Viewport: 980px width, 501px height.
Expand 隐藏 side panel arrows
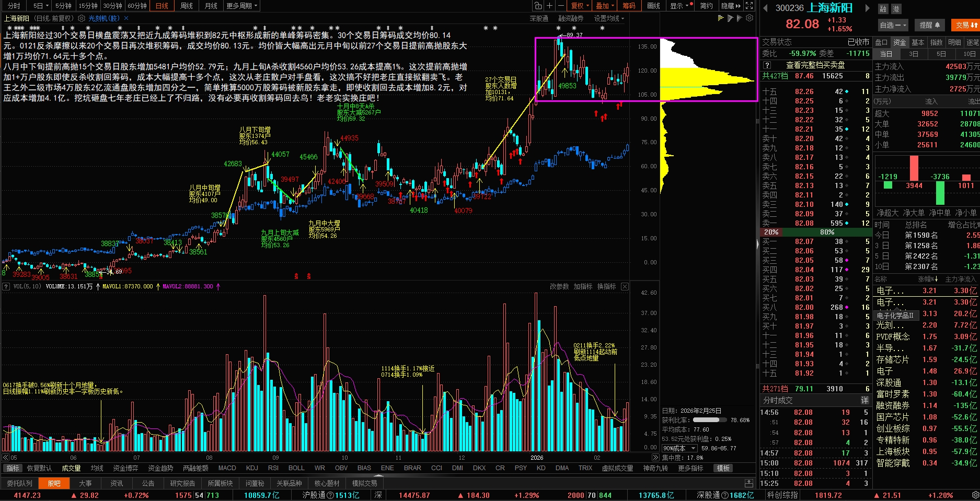tap(731, 6)
